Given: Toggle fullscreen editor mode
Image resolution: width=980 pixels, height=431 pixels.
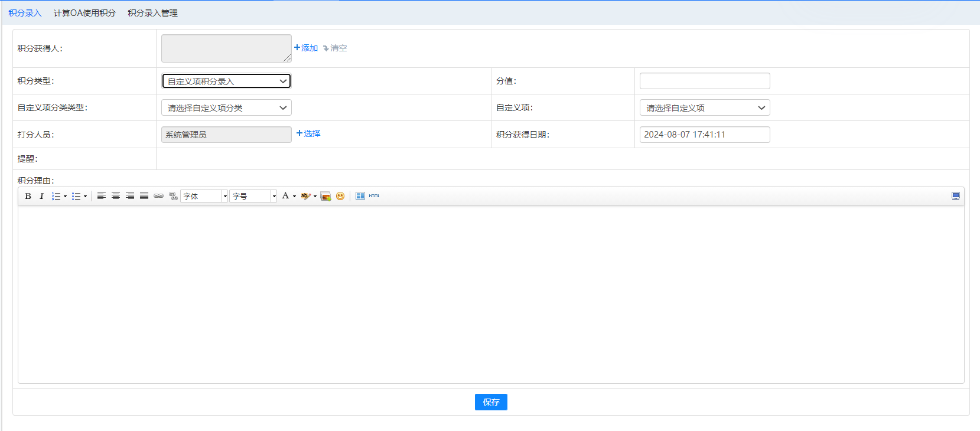Looking at the screenshot, I should pyautogui.click(x=955, y=196).
